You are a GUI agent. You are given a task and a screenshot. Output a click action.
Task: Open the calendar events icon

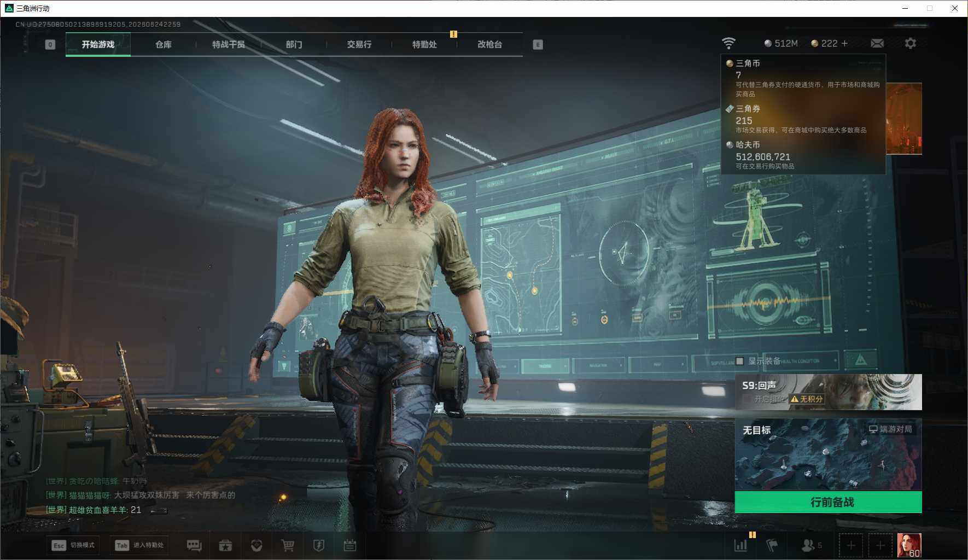tap(350, 545)
